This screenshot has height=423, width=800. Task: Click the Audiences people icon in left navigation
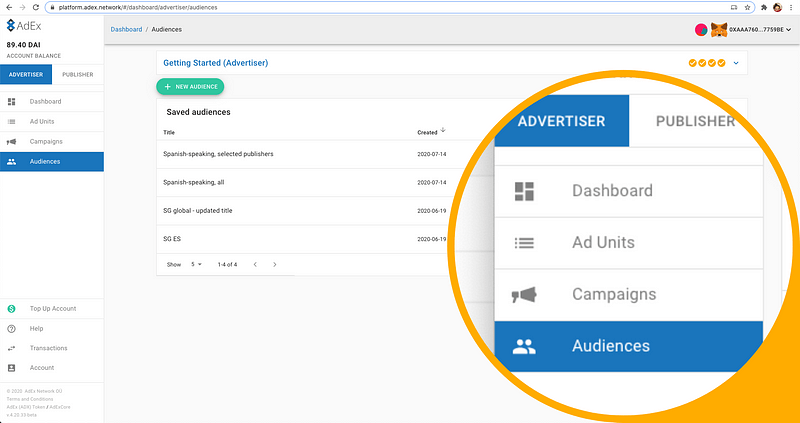pyautogui.click(x=12, y=161)
